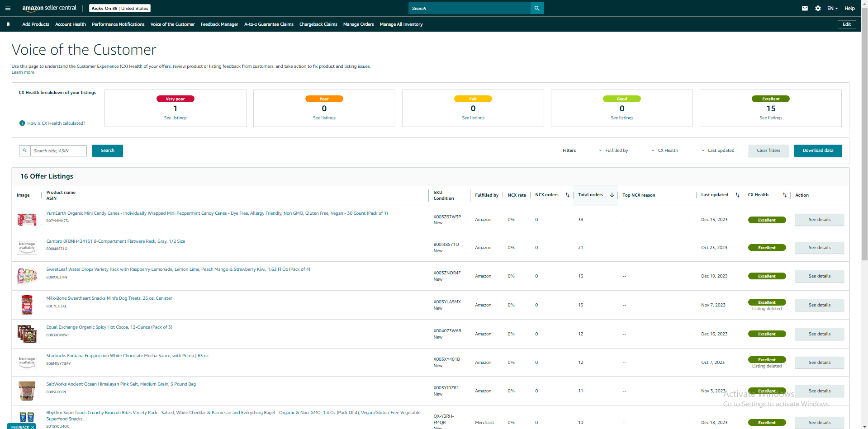Open the messages envelope icon

(x=805, y=8)
